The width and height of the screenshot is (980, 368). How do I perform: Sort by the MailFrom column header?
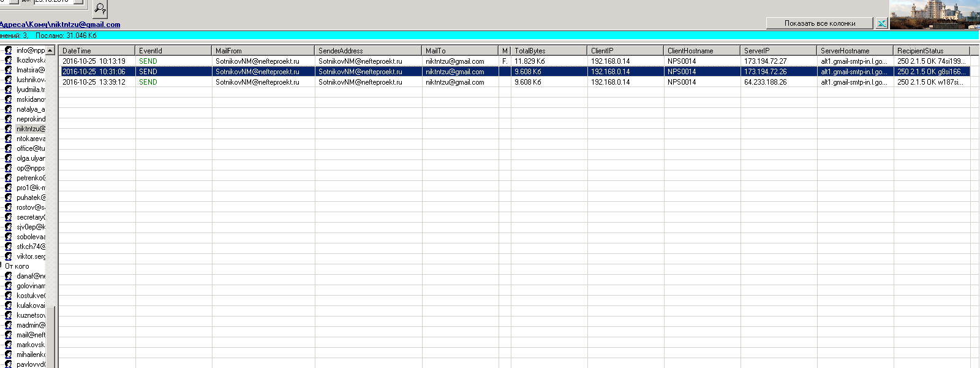263,50
